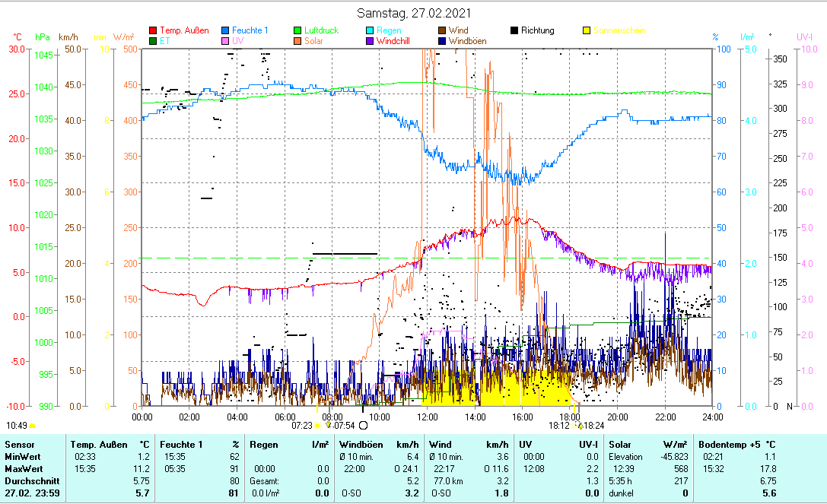Select the brown Wind legend marker
This screenshot has height=504, width=827.
(443, 30)
